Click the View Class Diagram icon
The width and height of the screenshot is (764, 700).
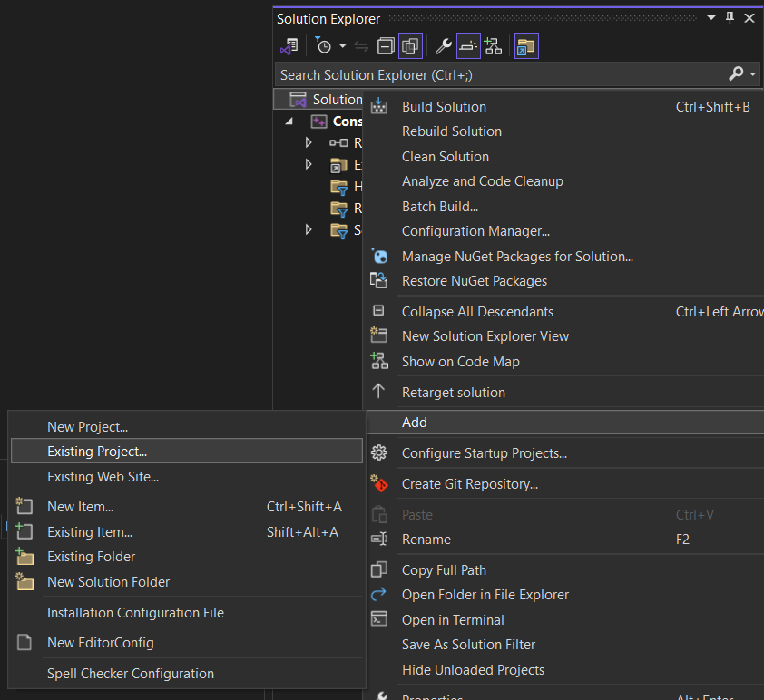coord(493,46)
